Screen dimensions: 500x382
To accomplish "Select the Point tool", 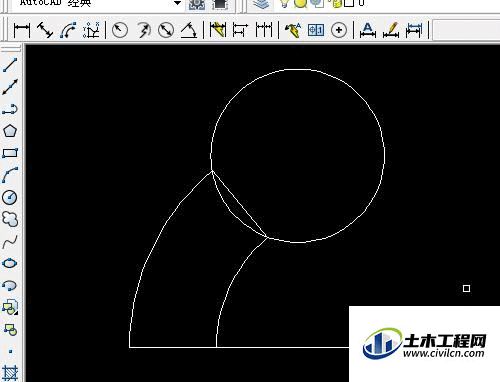I will (10, 351).
